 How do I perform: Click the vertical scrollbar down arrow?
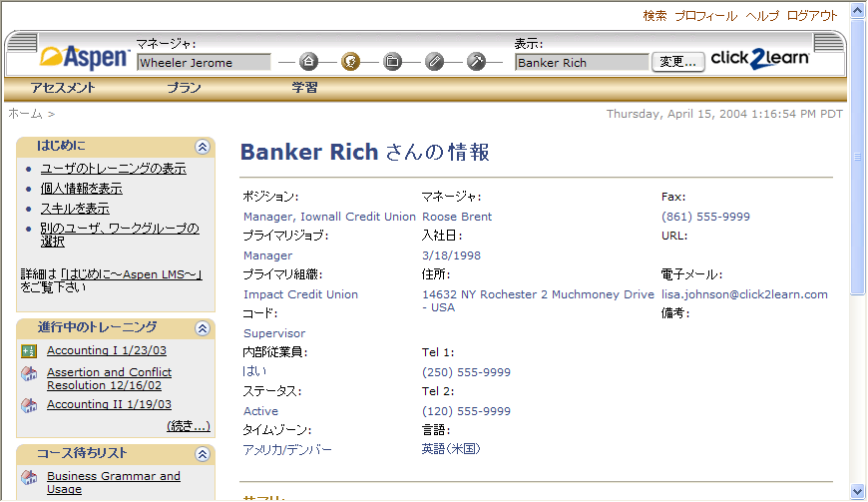858,491
